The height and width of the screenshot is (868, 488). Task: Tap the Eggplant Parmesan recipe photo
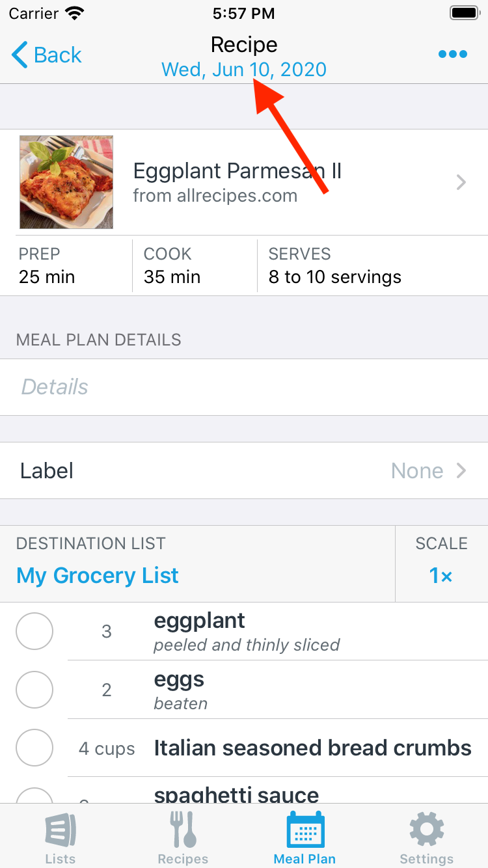coord(66,182)
